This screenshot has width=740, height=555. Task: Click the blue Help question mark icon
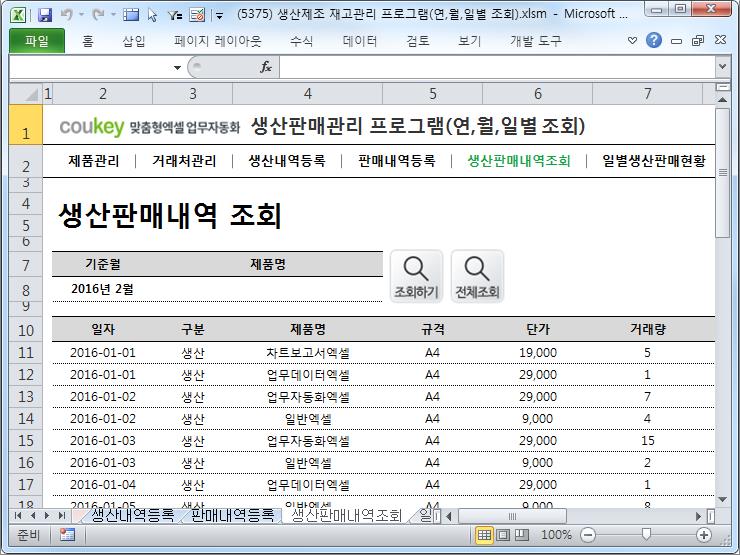click(x=654, y=41)
